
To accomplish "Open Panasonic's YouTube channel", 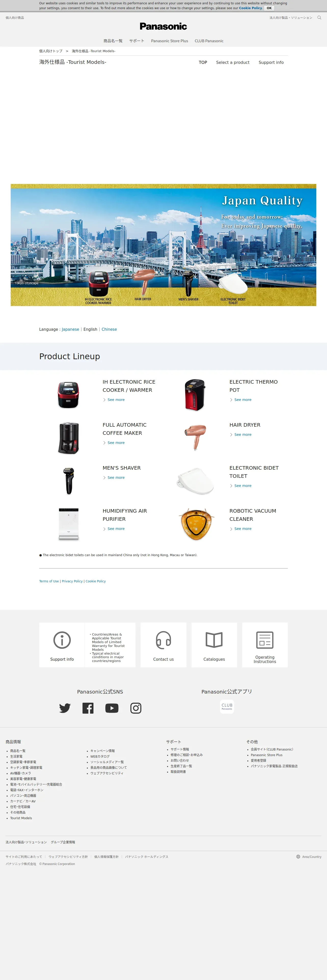I will pos(112,708).
